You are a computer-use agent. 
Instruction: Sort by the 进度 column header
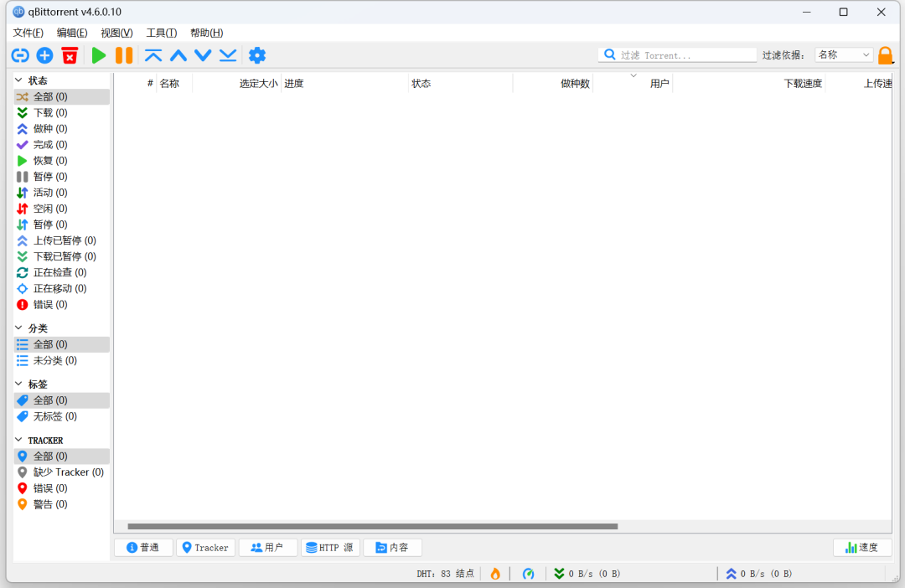344,83
